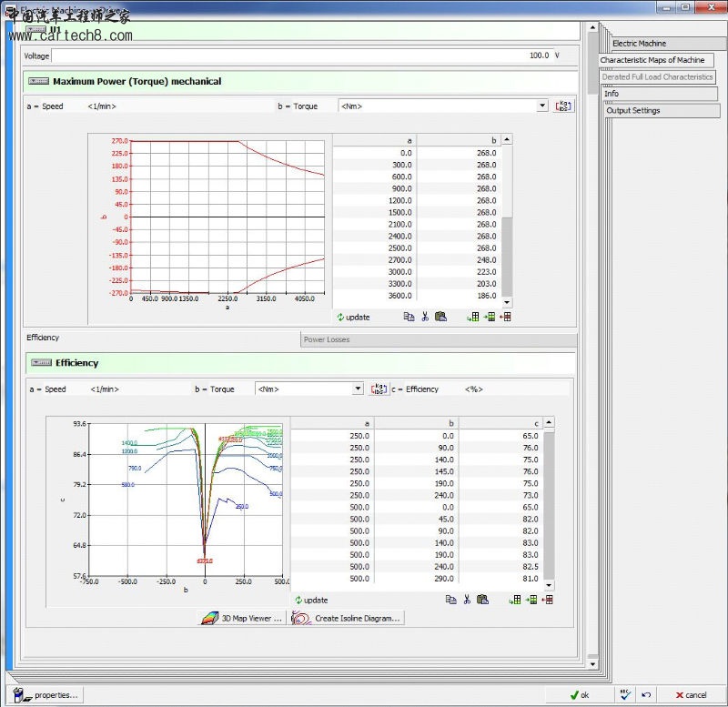Select the Characteristic Maps of Machine tab
728x707 pixels.
[656, 60]
